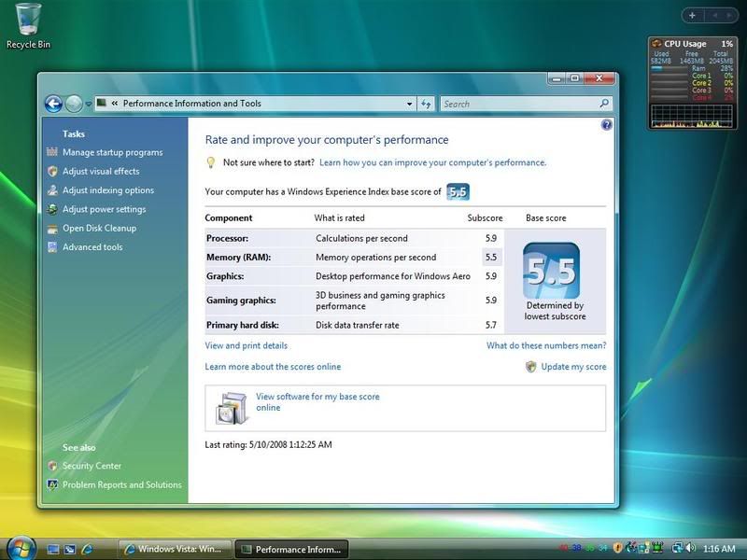Screen dimensions: 747x560
Task: Open Adjust visual effects task
Action: (x=101, y=171)
